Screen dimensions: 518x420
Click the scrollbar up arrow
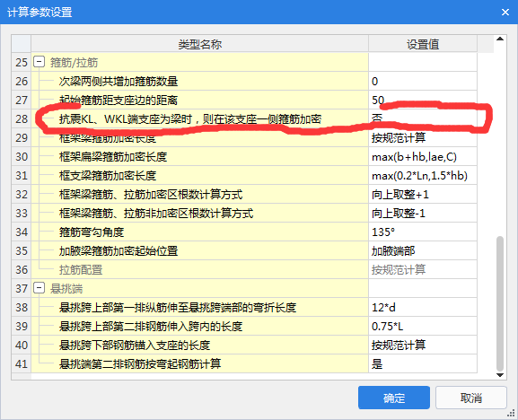coord(500,39)
